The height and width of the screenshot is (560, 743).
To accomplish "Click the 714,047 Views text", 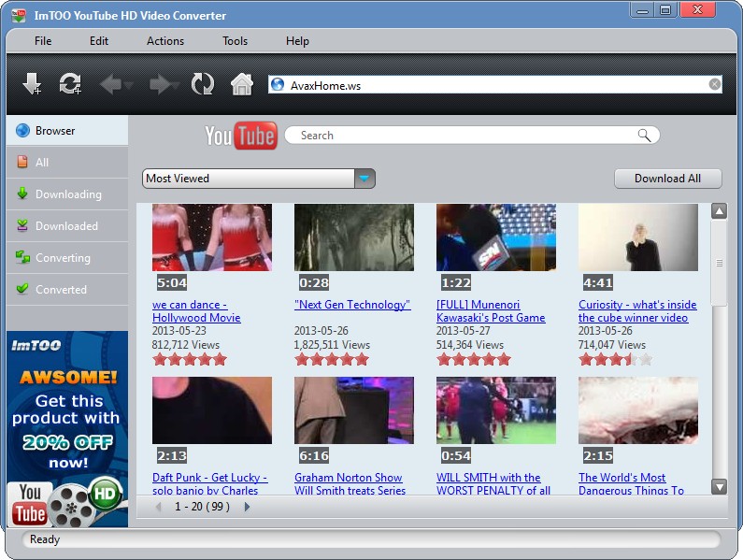I will click(612, 345).
